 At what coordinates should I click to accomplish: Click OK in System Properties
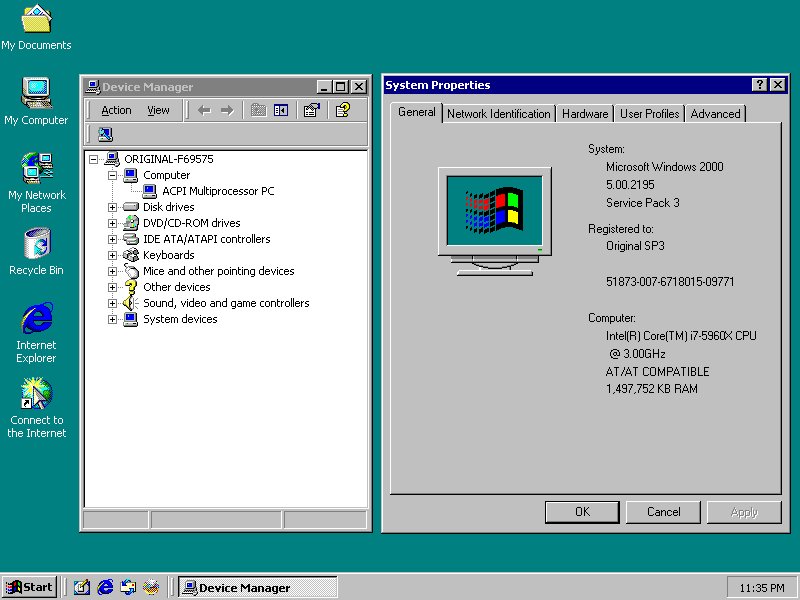[x=582, y=512]
